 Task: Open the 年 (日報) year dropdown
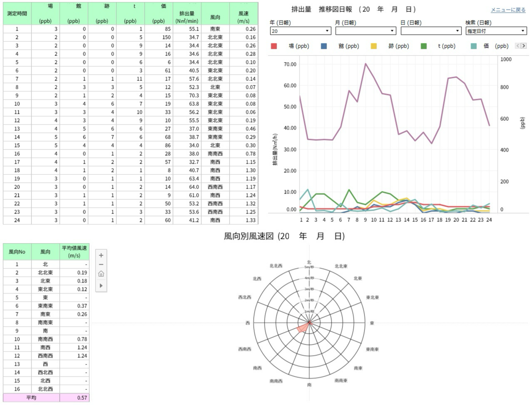(x=300, y=31)
